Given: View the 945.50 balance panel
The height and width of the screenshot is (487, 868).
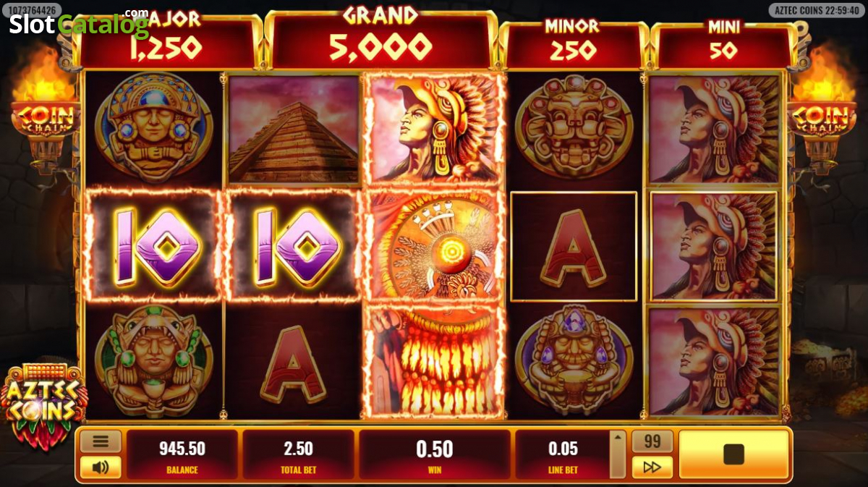Looking at the screenshot, I should coord(182,454).
